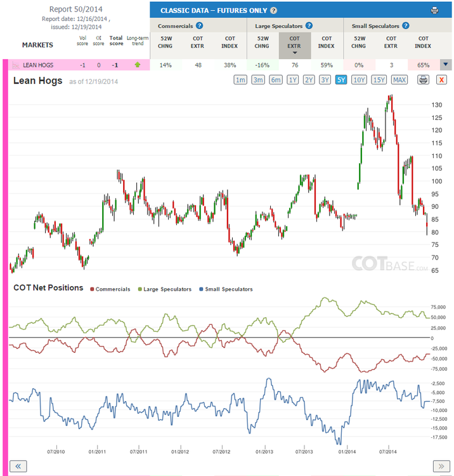
Task: Click the Commercials COT INDEX 38% cell
Action: pos(230,65)
